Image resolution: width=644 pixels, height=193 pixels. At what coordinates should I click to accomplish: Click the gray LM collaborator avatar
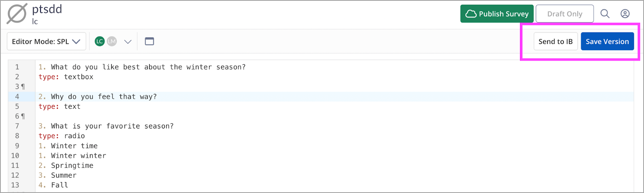pos(112,41)
